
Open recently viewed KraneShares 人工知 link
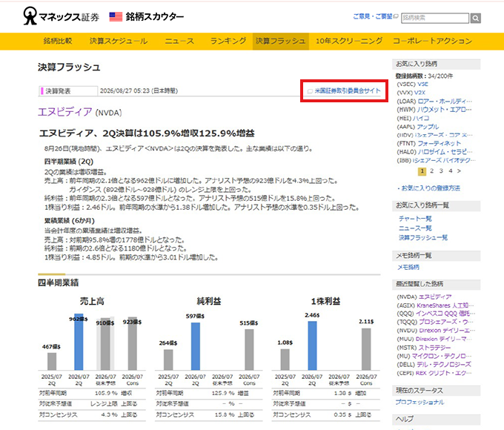445,305
